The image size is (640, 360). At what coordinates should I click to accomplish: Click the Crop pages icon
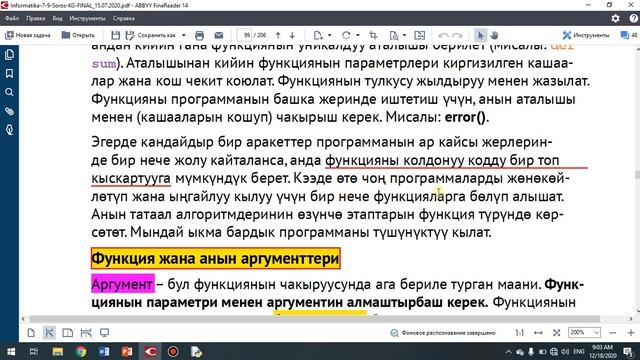373,35
